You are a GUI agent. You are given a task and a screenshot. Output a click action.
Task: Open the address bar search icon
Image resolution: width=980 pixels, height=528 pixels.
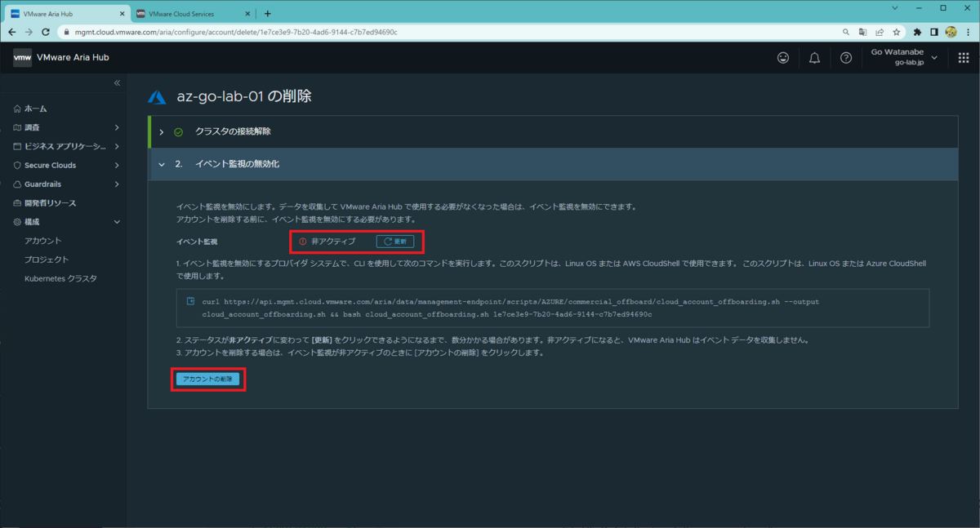point(845,32)
